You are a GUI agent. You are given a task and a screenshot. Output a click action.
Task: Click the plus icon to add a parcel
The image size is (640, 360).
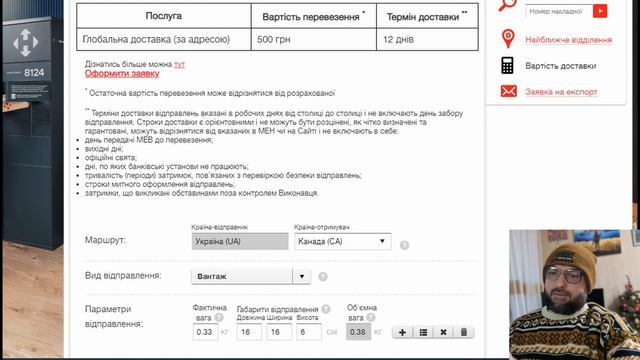(x=402, y=332)
